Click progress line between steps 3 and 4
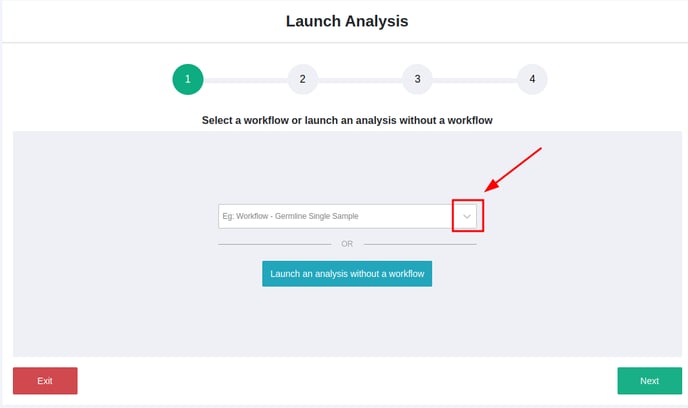 click(475, 80)
